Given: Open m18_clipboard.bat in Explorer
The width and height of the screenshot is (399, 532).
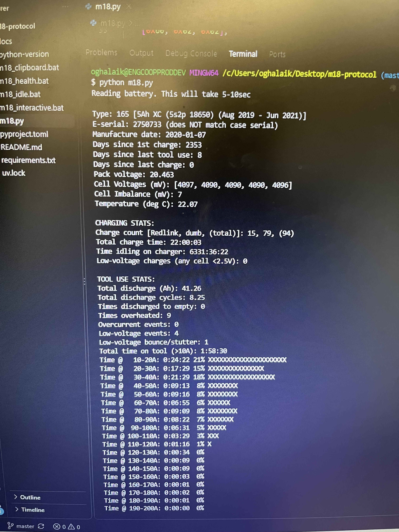Looking at the screenshot, I should click(x=29, y=68).
